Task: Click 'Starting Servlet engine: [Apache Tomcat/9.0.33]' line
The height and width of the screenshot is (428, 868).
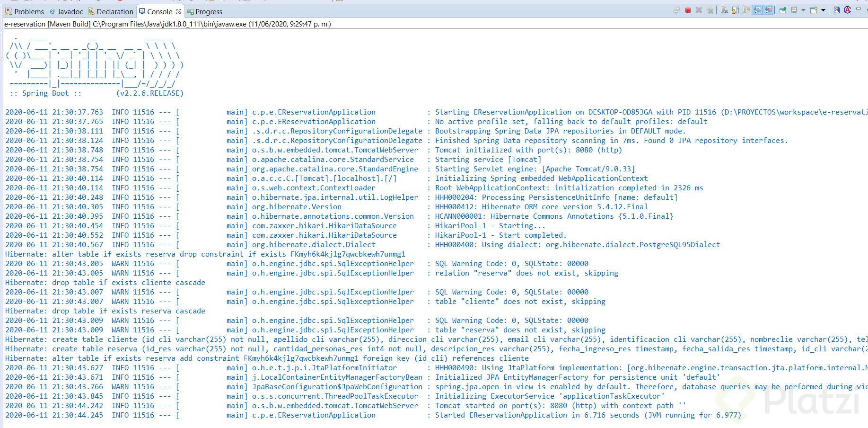Action: pyautogui.click(x=320, y=169)
